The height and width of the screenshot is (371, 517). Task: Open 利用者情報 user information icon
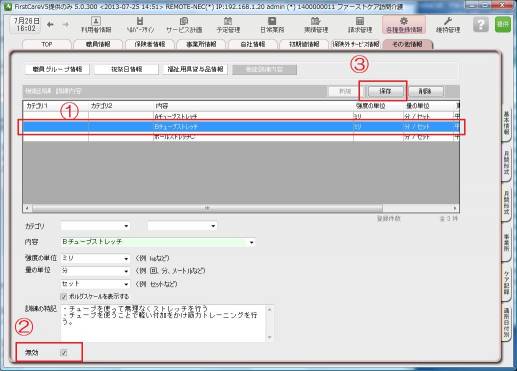click(96, 24)
